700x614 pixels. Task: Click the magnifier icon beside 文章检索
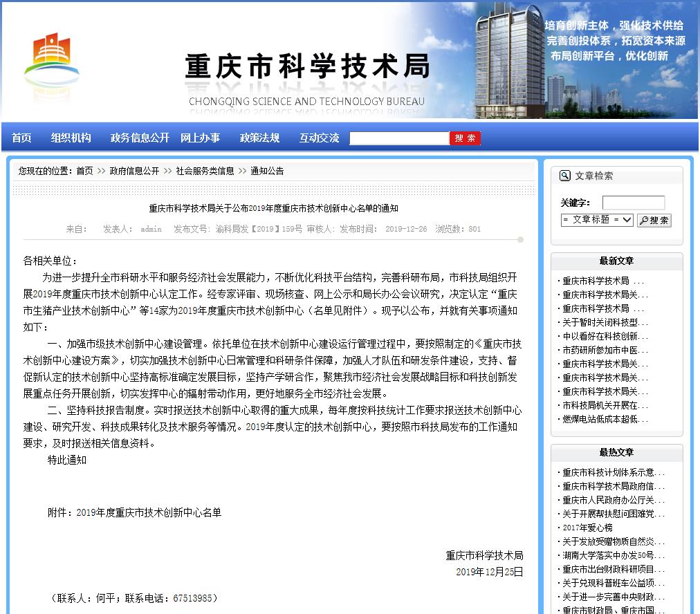(565, 176)
